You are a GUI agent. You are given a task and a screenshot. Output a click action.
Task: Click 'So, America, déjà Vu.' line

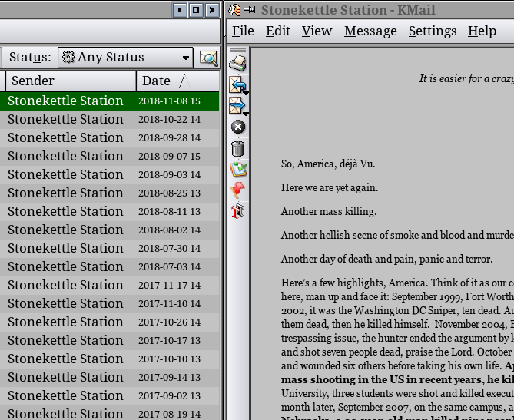pyautogui.click(x=328, y=164)
